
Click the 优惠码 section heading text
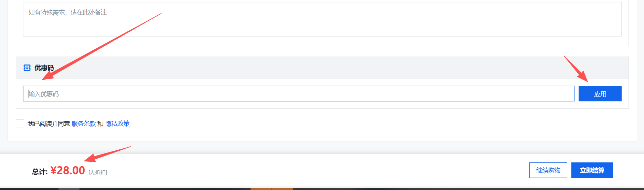[44, 68]
